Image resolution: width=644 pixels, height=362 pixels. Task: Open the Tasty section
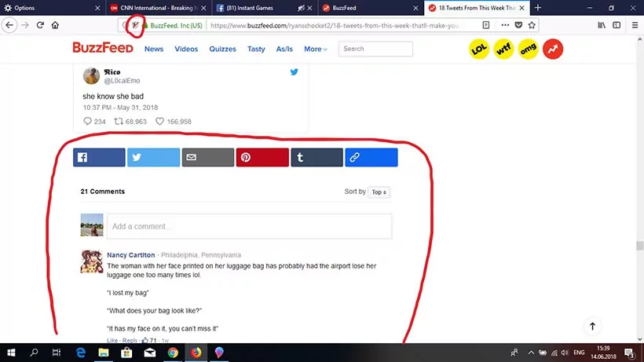pos(256,49)
